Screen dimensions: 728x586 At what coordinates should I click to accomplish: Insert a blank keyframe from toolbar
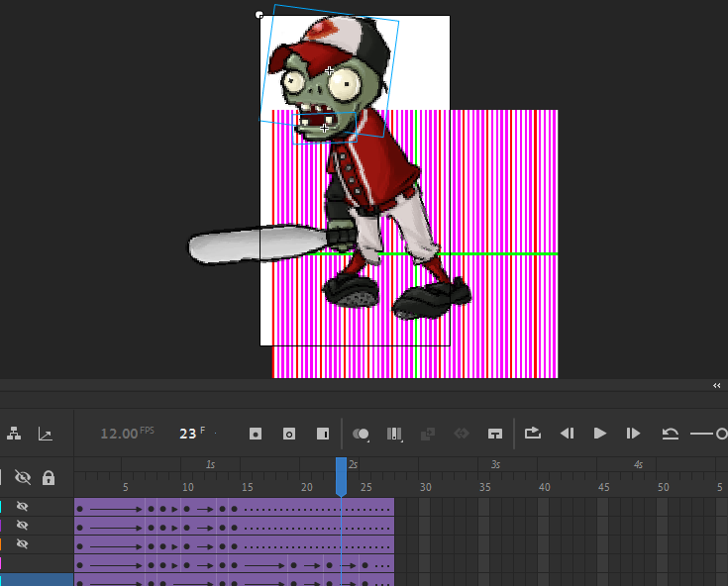[289, 434]
